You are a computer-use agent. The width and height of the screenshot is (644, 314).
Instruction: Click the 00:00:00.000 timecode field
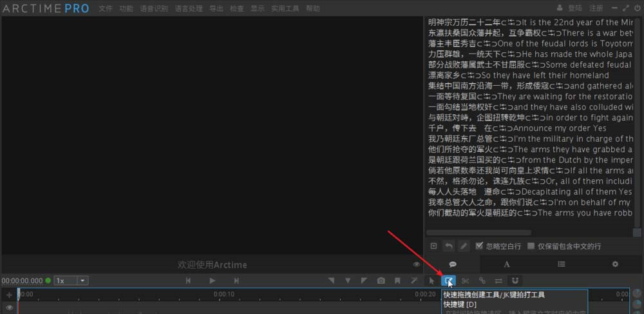22,280
